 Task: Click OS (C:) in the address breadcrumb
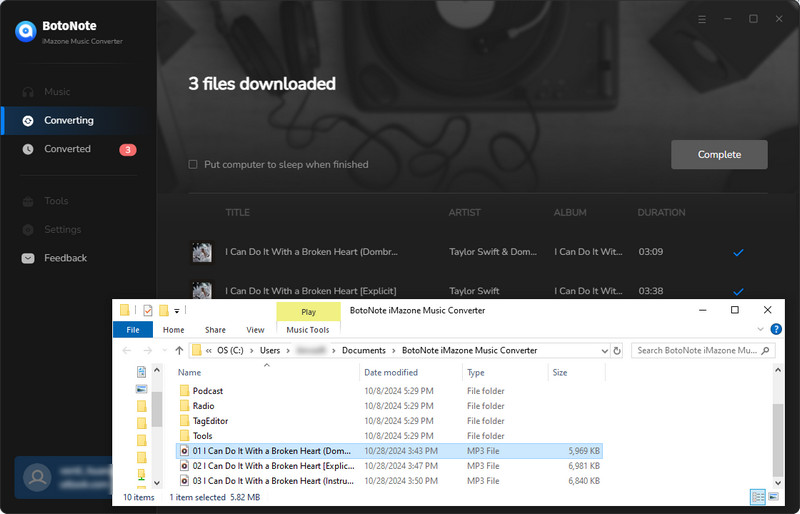pyautogui.click(x=230, y=350)
